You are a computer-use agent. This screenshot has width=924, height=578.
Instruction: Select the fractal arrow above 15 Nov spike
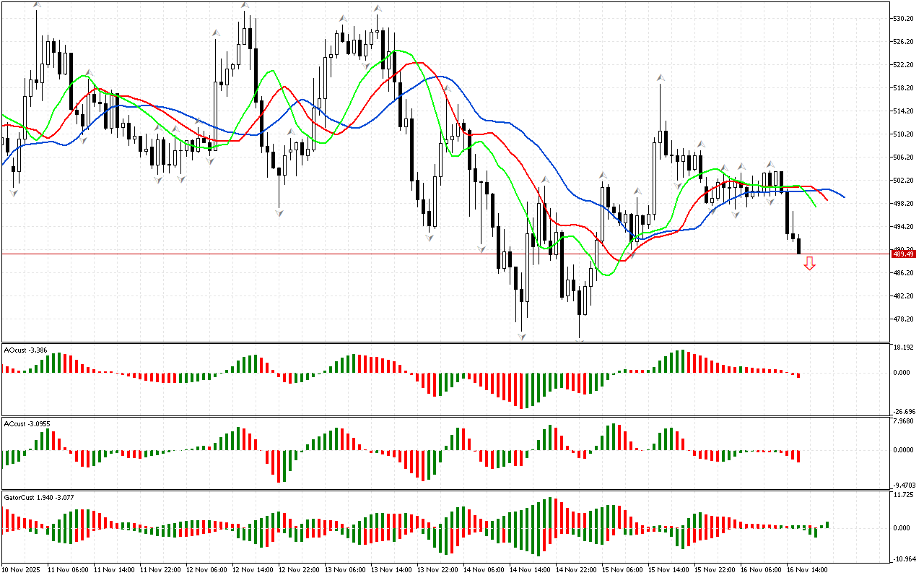tap(660, 77)
